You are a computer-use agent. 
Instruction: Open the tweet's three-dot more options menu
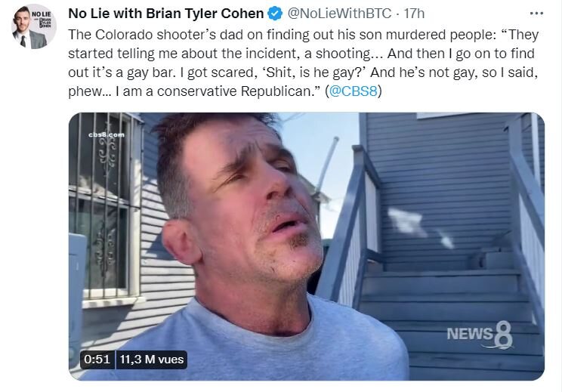pyautogui.click(x=536, y=14)
